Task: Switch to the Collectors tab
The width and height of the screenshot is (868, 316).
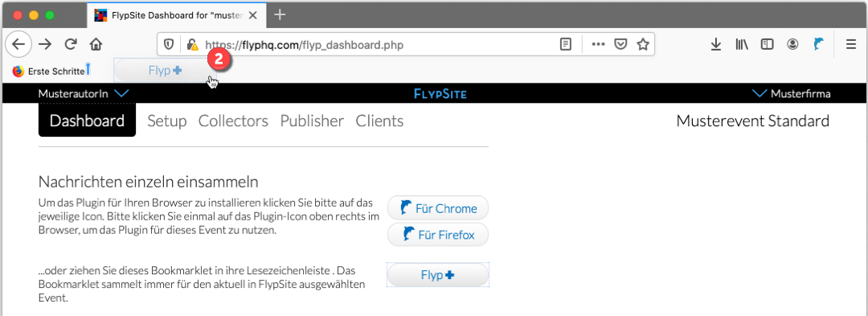Action: (233, 121)
